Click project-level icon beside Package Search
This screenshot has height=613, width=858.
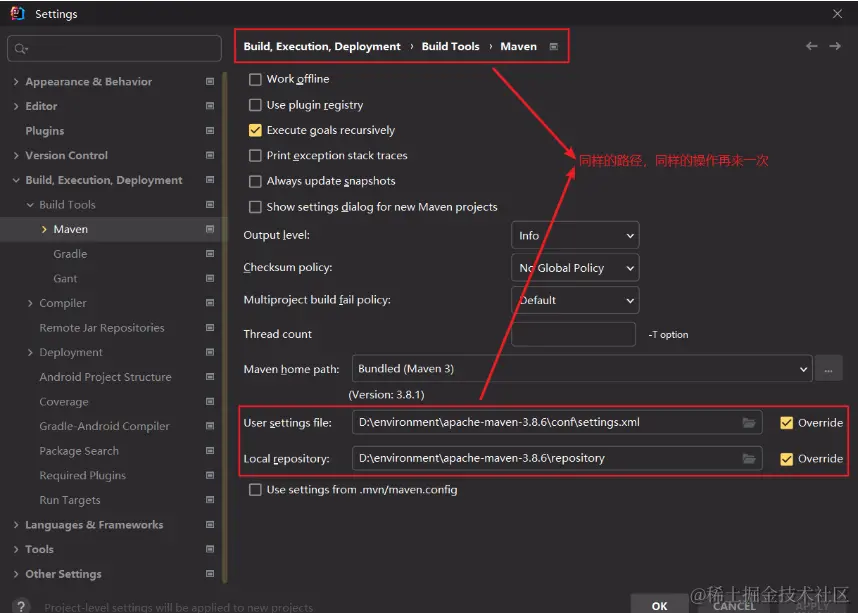point(210,451)
